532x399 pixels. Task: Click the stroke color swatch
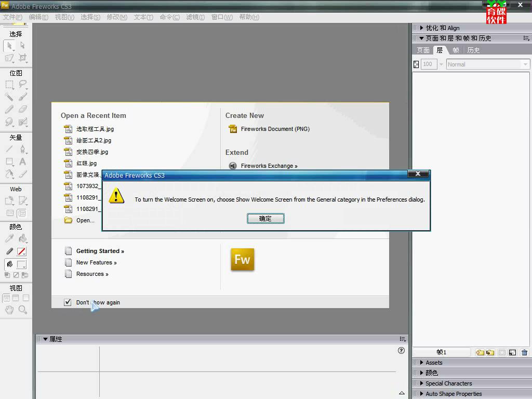coord(21,251)
